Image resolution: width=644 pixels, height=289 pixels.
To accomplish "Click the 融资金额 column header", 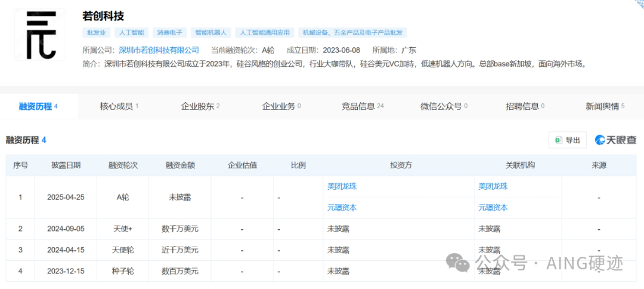I will pyautogui.click(x=180, y=165).
